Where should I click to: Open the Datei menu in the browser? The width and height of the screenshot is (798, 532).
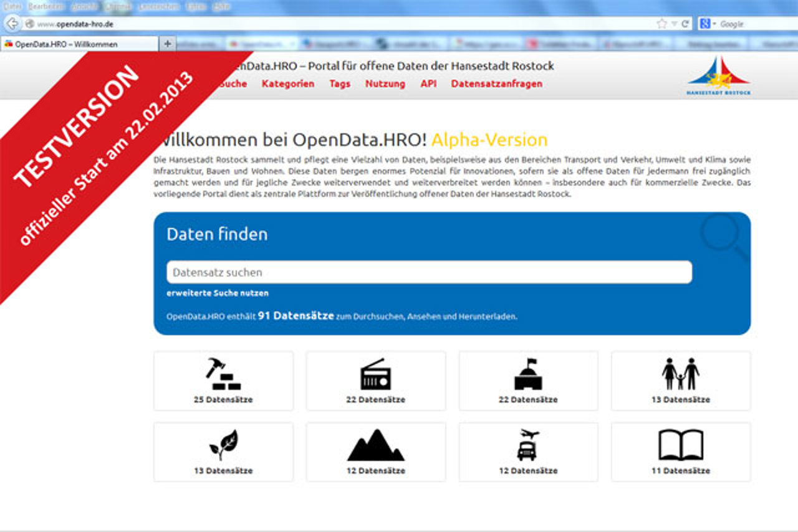[12, 6]
